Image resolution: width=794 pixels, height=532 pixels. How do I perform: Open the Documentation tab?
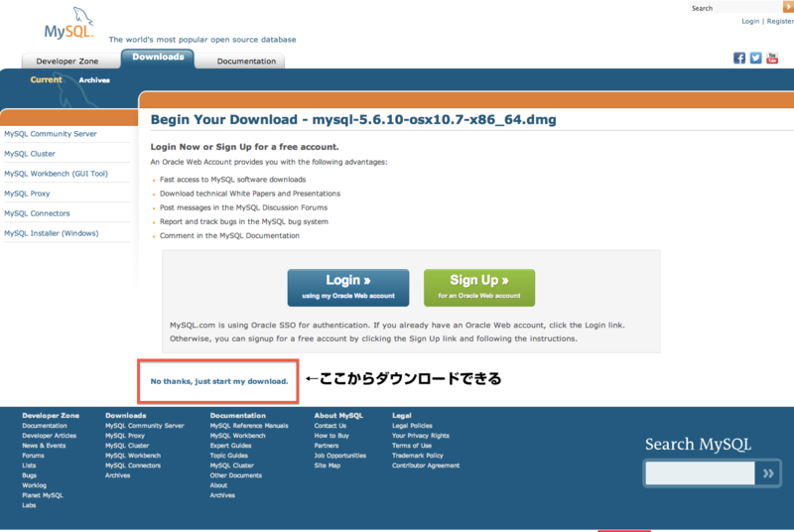[246, 61]
